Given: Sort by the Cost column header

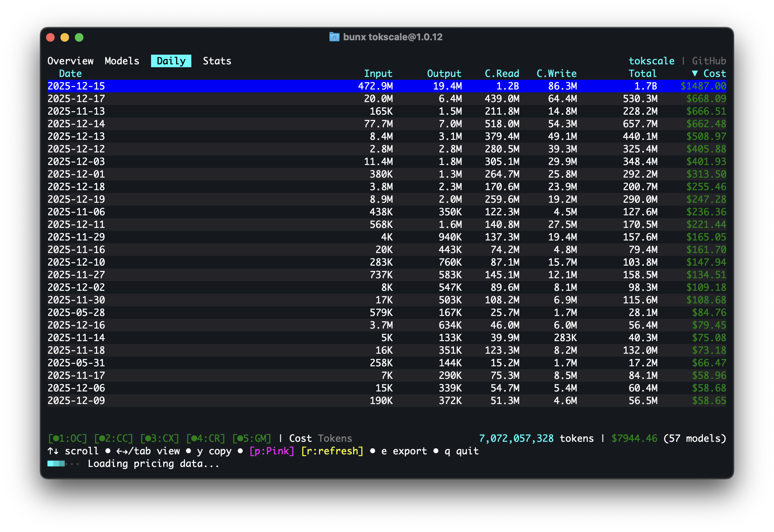Looking at the screenshot, I should [714, 73].
